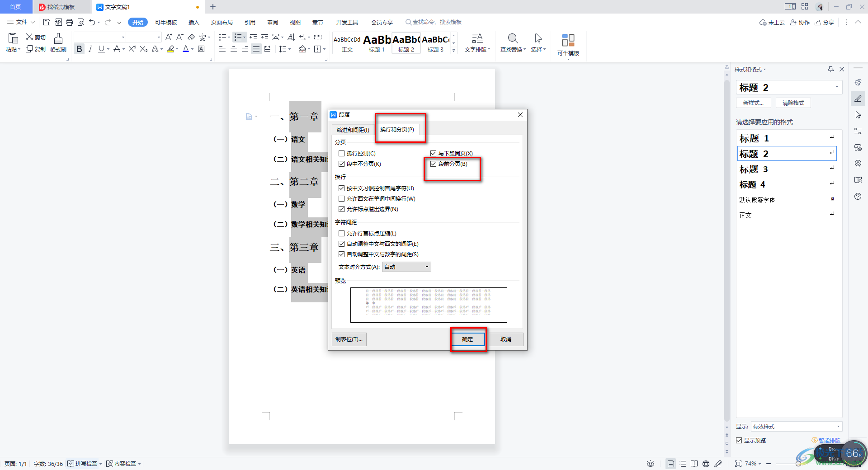The height and width of the screenshot is (470, 868).
Task: Toggle Bold formatting
Action: click(x=80, y=49)
